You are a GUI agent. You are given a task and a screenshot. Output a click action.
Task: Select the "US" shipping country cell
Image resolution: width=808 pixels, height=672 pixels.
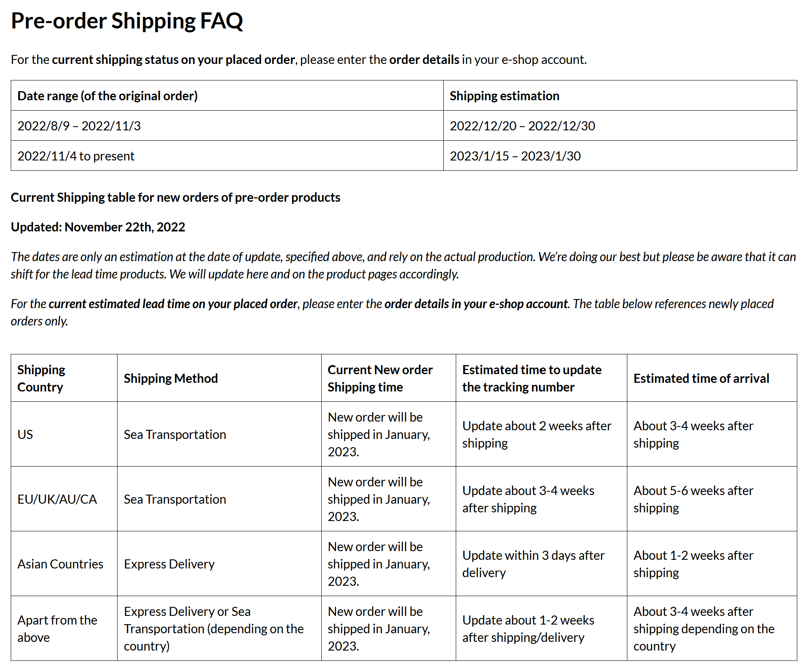click(25, 434)
